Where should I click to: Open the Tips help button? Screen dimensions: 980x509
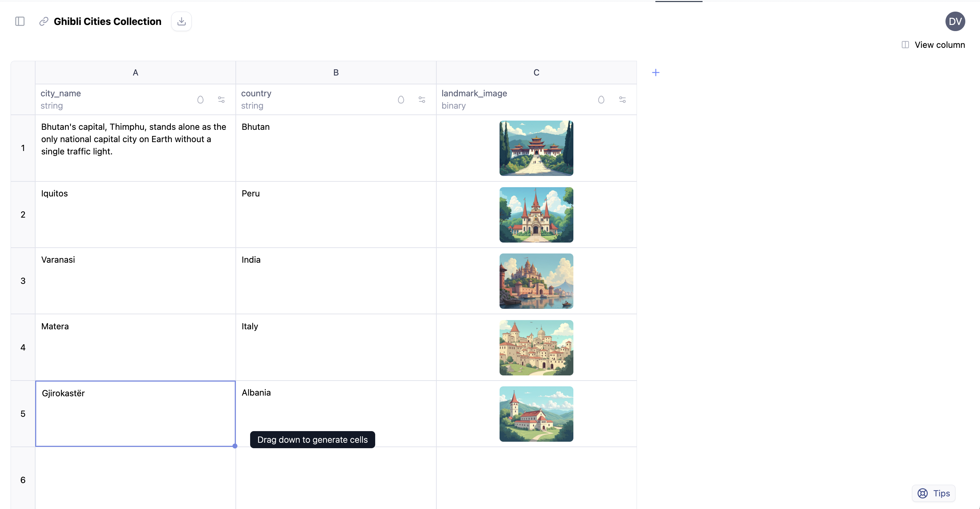[934, 493]
